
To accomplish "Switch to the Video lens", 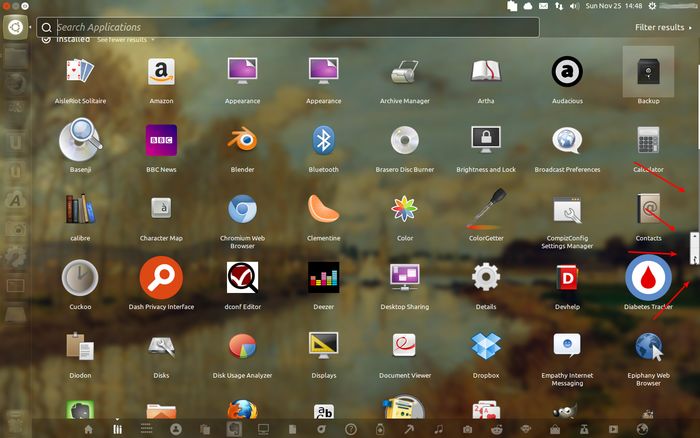I will pos(613,430).
